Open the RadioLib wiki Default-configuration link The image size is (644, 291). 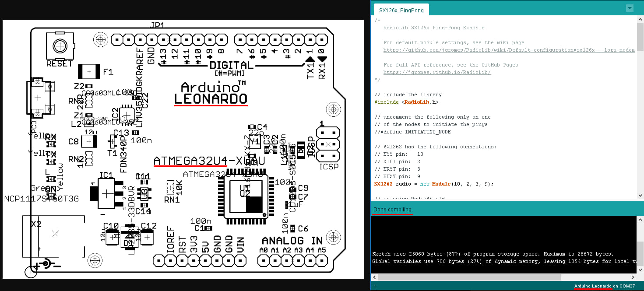509,50
